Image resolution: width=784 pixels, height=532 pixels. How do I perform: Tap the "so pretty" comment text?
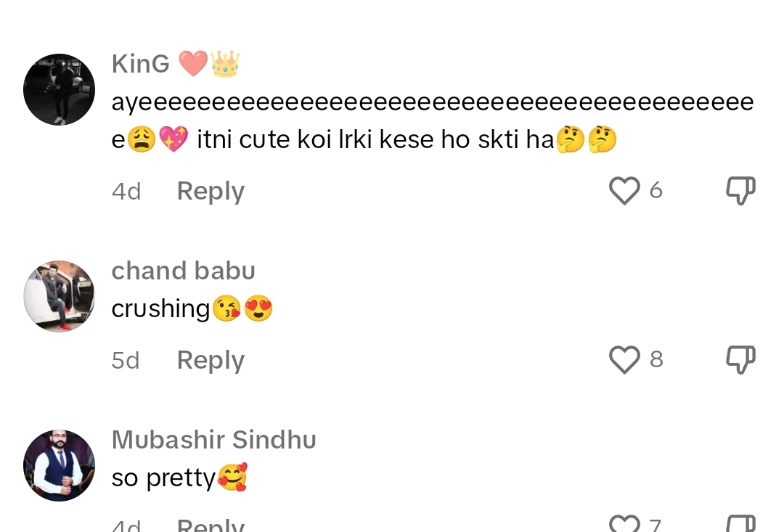(x=164, y=478)
